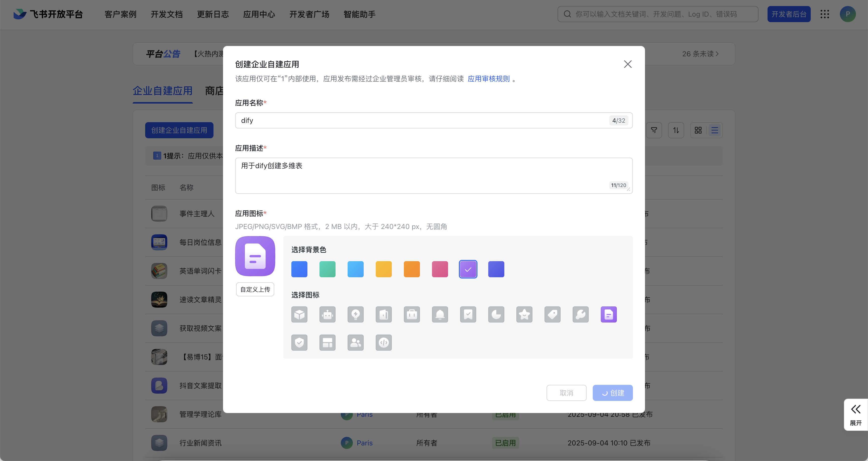
Task: Select the people group icon
Action: (x=355, y=343)
